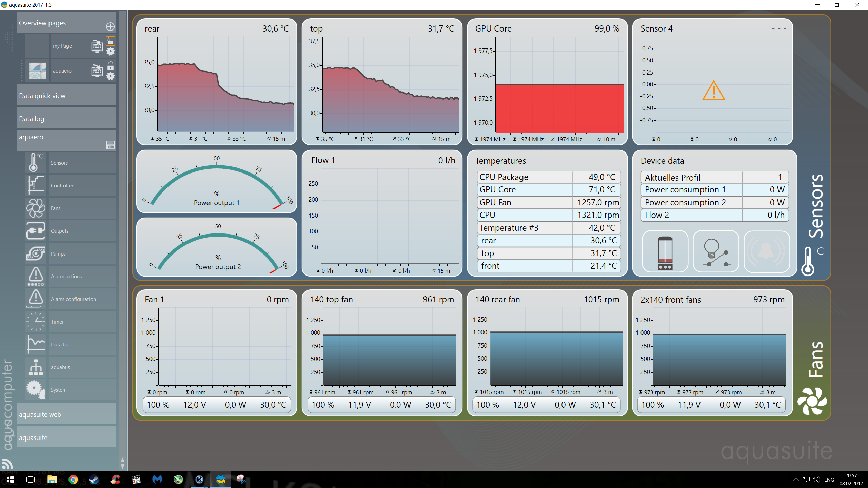
Task: Open the Pumps icon in sidebar
Action: [x=36, y=253]
